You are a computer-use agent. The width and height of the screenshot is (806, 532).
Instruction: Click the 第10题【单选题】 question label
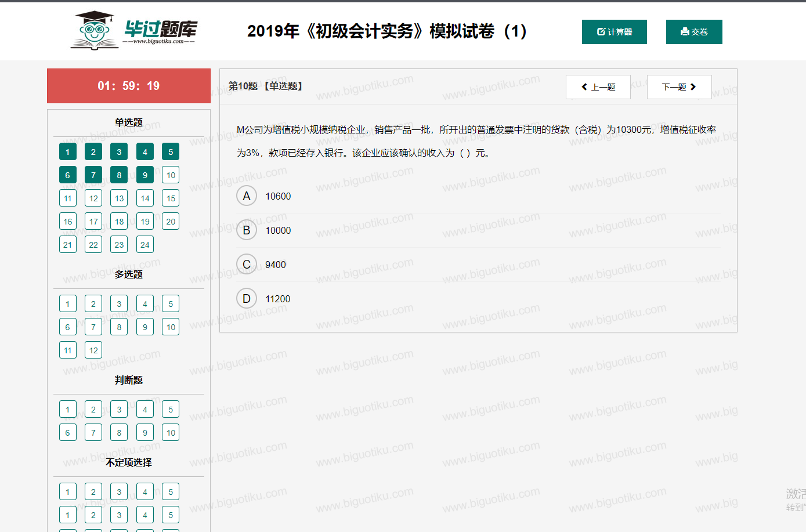click(266, 86)
